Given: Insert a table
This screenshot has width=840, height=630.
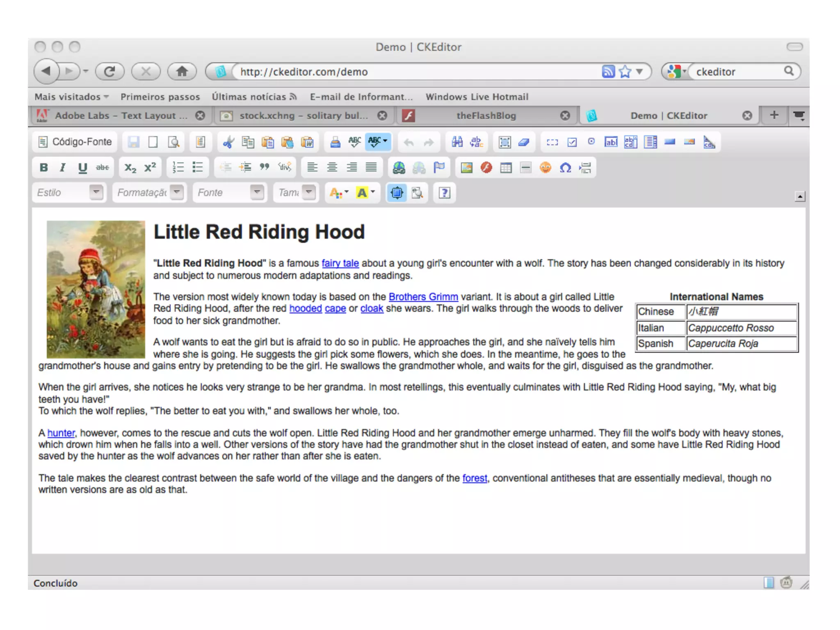Looking at the screenshot, I should point(506,167).
